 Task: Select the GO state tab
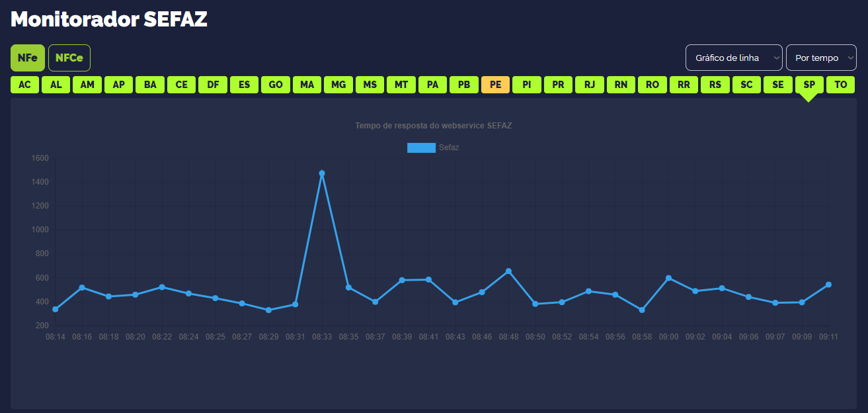[276, 85]
